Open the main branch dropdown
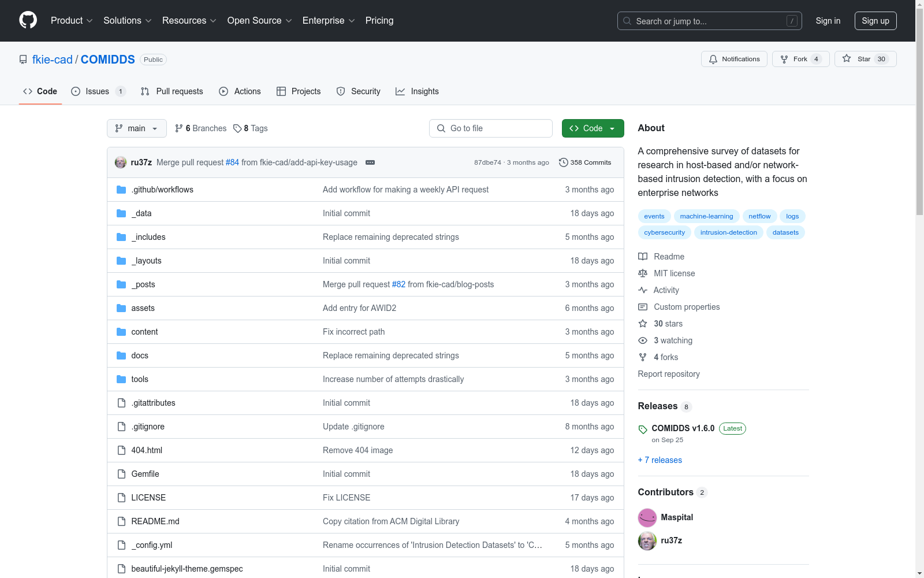This screenshot has height=578, width=924. point(136,128)
